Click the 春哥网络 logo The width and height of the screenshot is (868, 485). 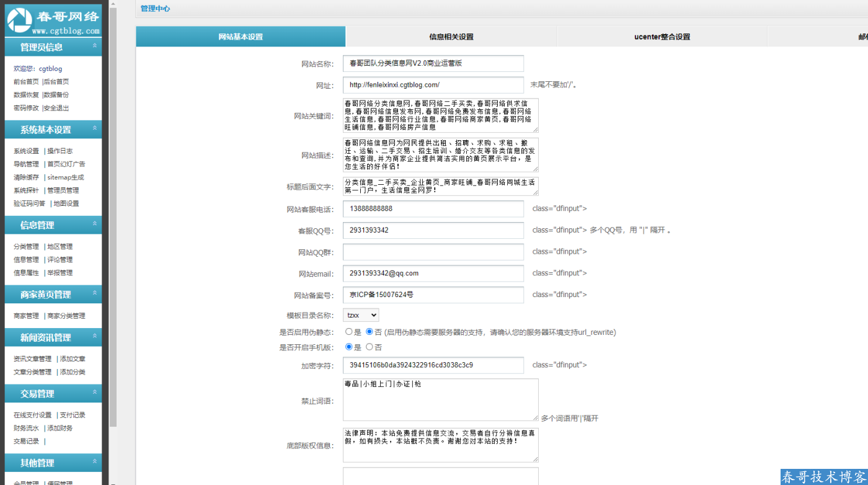pos(53,20)
